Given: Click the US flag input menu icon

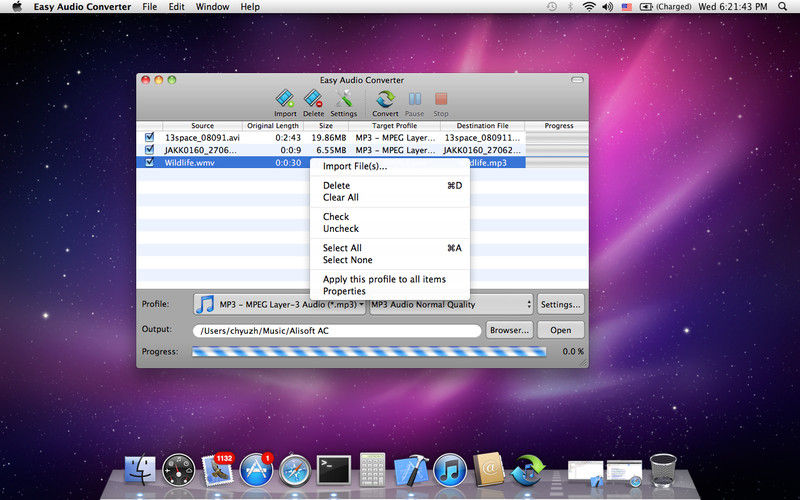Looking at the screenshot, I should [x=627, y=7].
